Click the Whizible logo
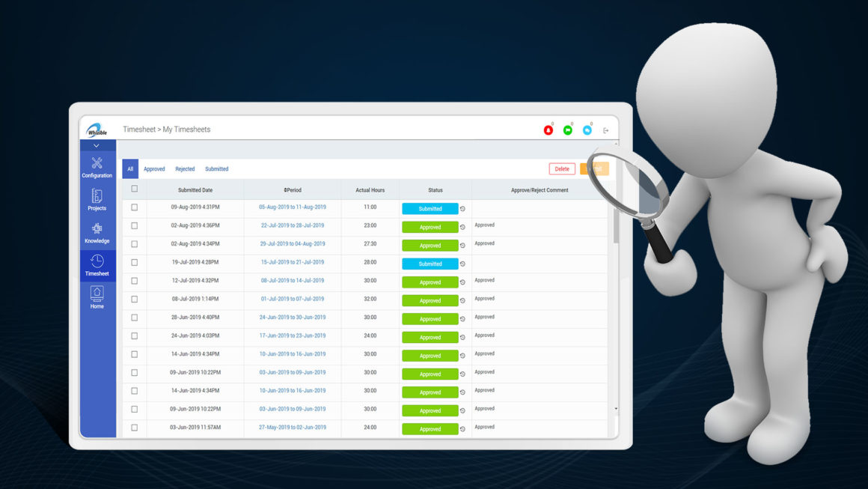 coord(97,130)
